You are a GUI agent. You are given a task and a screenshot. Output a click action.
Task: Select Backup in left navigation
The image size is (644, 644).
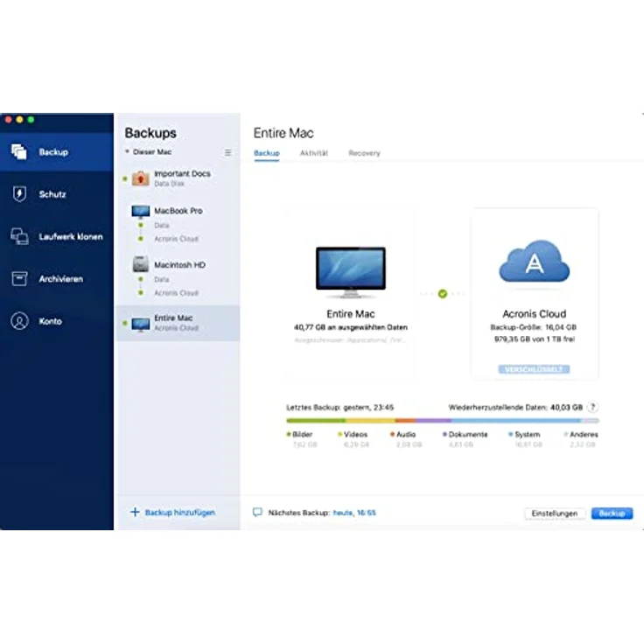click(57, 152)
